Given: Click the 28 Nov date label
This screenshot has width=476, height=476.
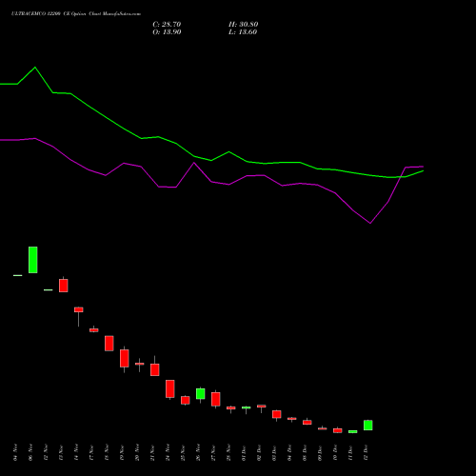Looking at the screenshot, I should 228,452.
